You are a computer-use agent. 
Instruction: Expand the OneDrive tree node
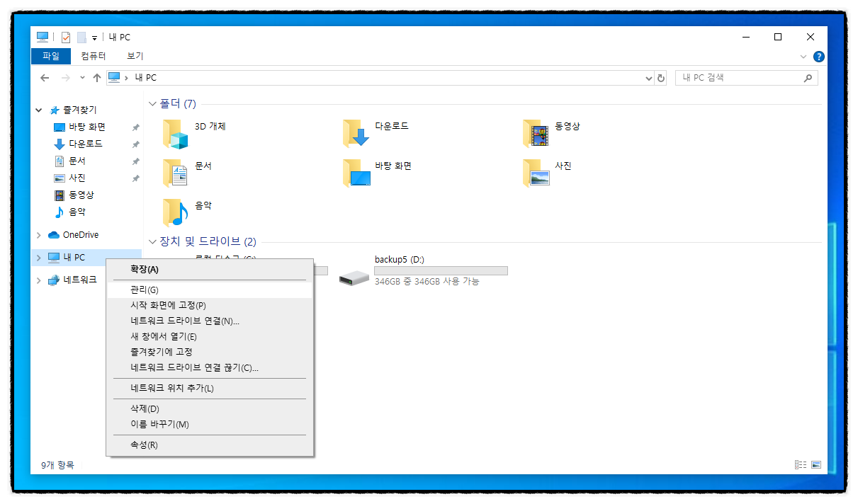39,235
